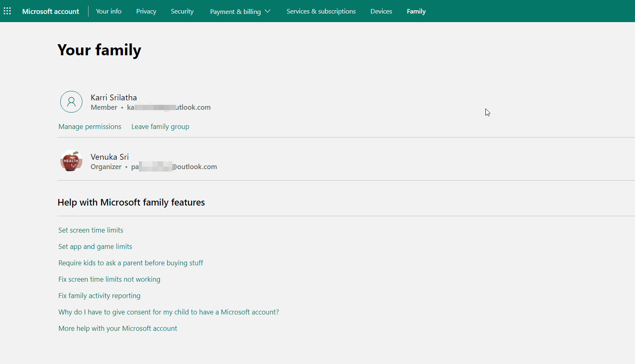Open Fix family activity reporting link

point(99,296)
